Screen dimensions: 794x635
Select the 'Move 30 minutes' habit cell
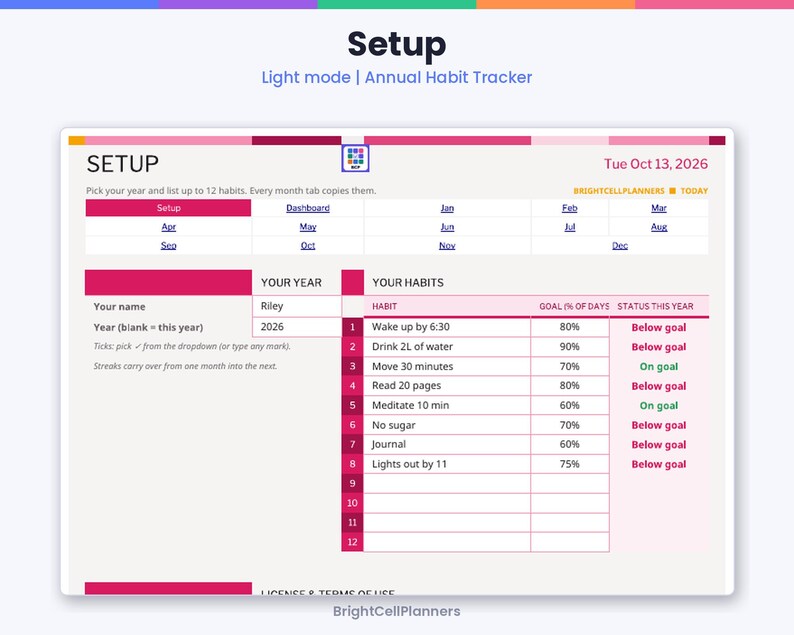[x=447, y=367]
